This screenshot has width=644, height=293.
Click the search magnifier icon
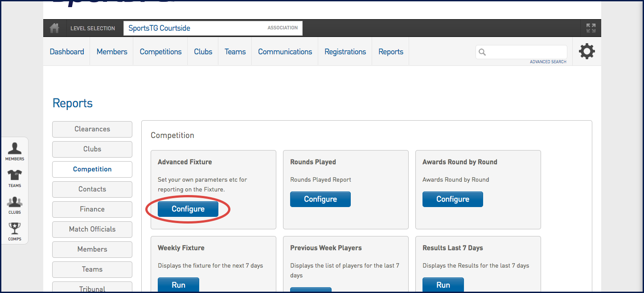[482, 52]
